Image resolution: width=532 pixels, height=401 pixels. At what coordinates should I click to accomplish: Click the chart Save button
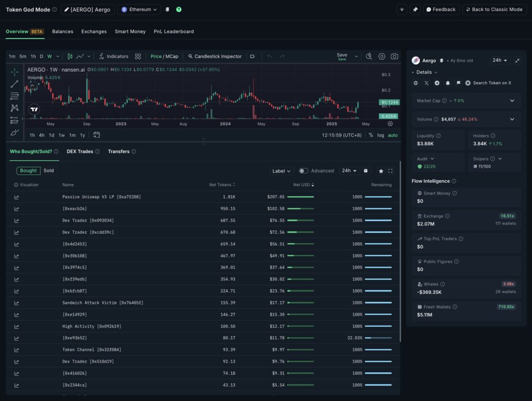click(342, 56)
